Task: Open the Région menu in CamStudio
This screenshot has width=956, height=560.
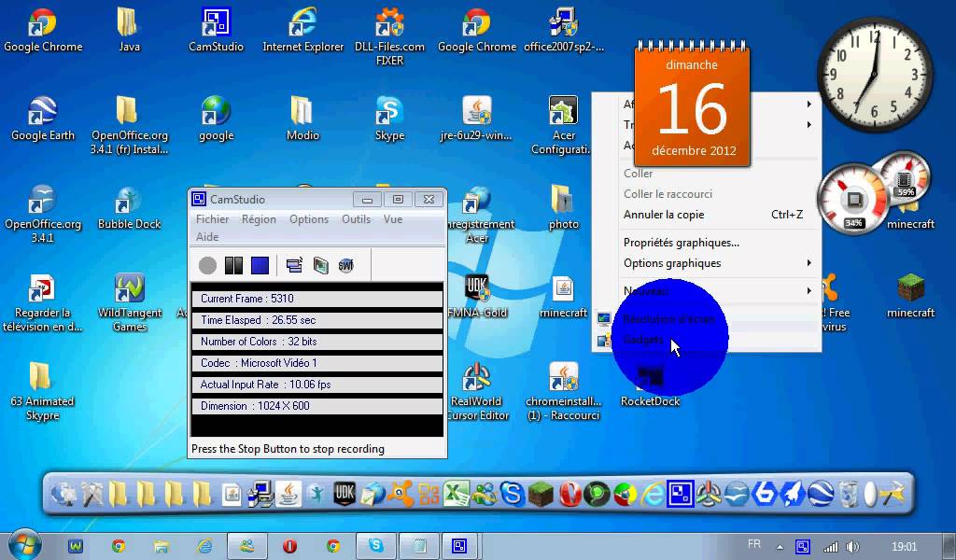Action: (259, 219)
